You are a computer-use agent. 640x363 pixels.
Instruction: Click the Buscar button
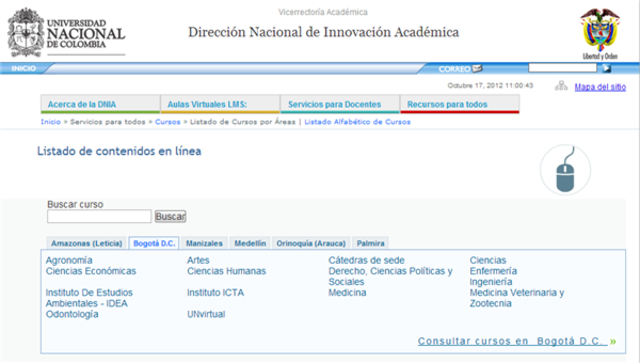click(170, 216)
